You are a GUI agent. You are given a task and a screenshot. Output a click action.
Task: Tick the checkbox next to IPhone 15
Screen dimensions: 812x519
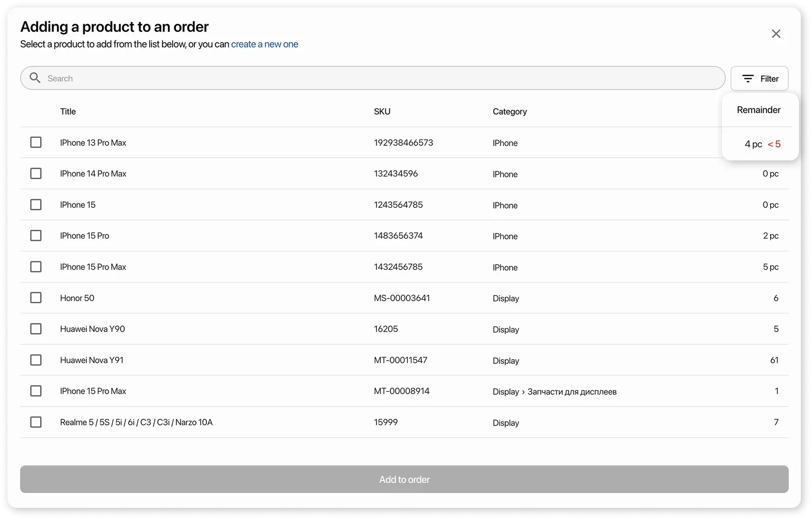[x=36, y=204]
